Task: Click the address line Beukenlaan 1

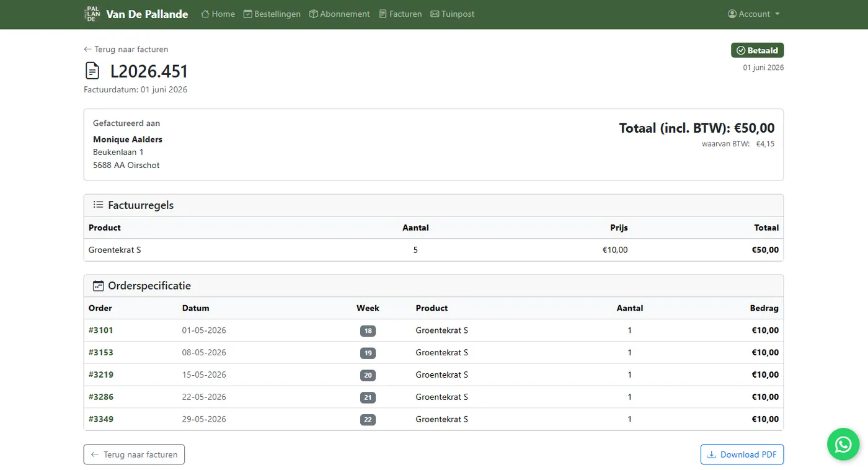Action: (118, 153)
